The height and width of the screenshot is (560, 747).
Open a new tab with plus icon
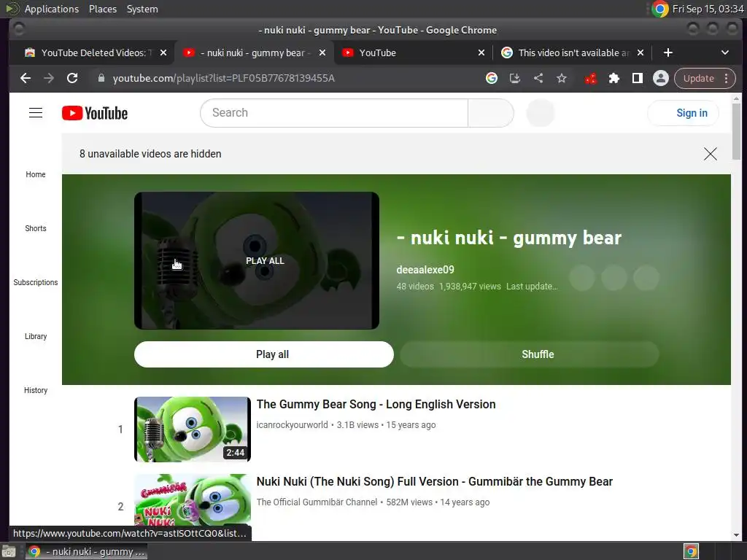pos(668,52)
